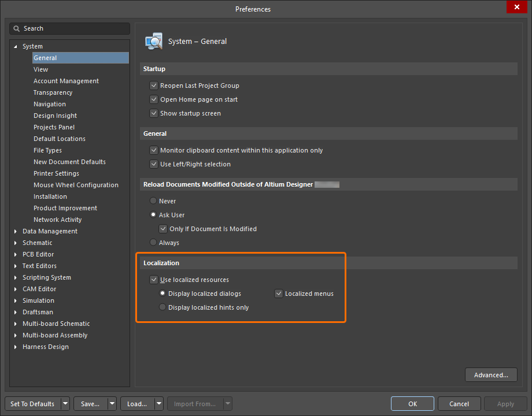Expand the Text Editors node
This screenshot has width=532, height=416.
(x=15, y=266)
